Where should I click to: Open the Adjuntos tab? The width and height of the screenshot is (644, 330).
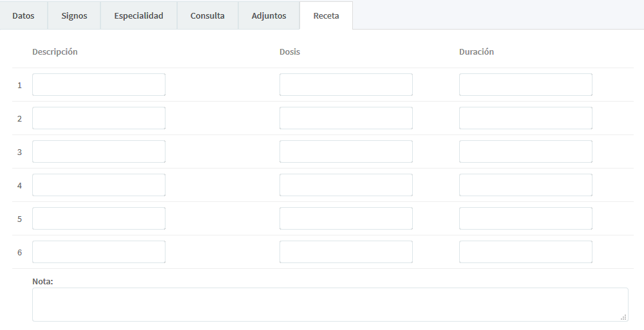tap(269, 16)
